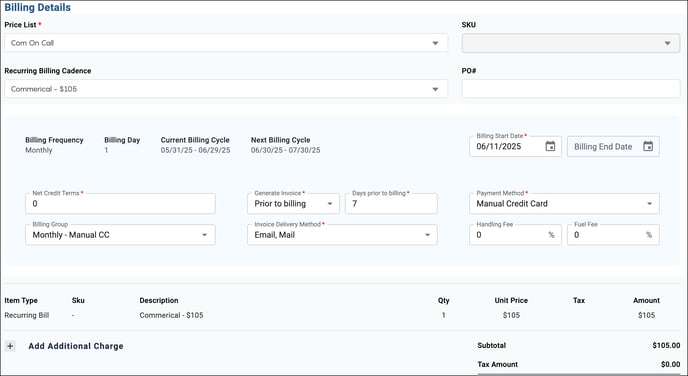Click the Billing Start Date value 06/11/2025
This screenshot has width=688, height=376.
pos(498,147)
